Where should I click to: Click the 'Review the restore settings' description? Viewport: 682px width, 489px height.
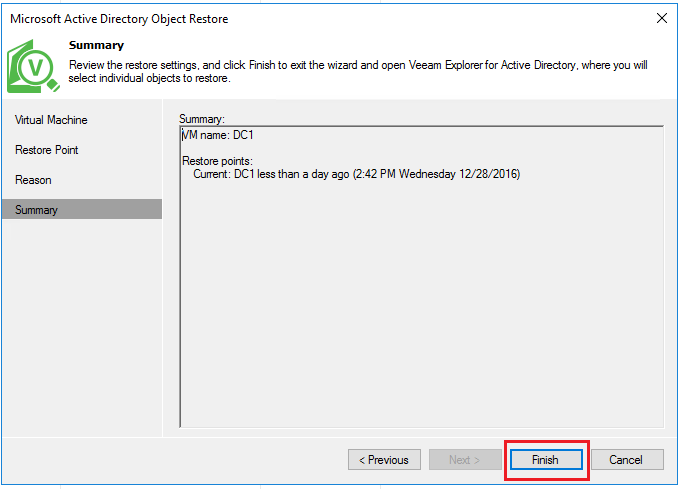click(358, 72)
